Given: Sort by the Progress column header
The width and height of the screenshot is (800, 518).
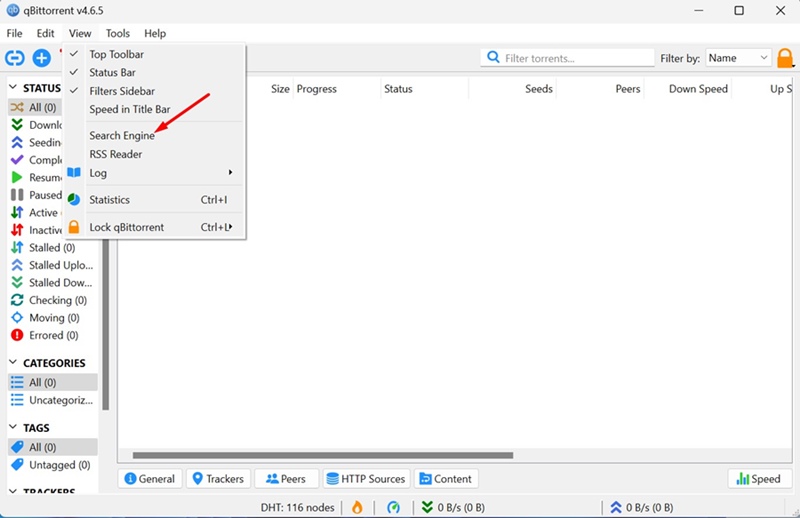Looking at the screenshot, I should click(x=337, y=89).
